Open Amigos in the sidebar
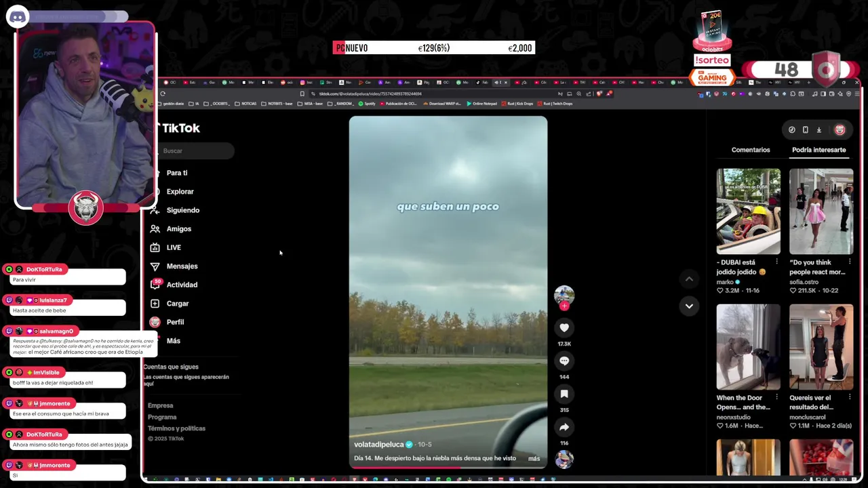The height and width of the screenshot is (488, 868). pyautogui.click(x=178, y=229)
